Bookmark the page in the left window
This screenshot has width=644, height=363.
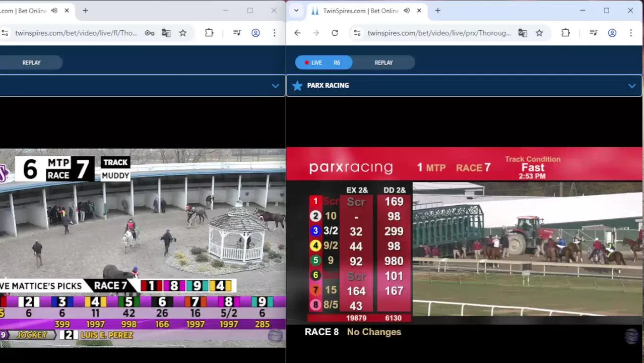coord(183,33)
